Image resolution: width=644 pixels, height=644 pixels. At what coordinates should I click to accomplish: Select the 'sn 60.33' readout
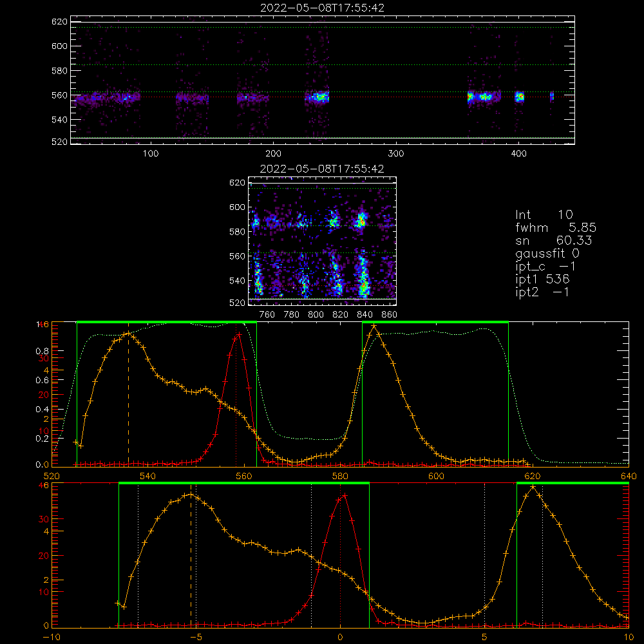tap(554, 240)
